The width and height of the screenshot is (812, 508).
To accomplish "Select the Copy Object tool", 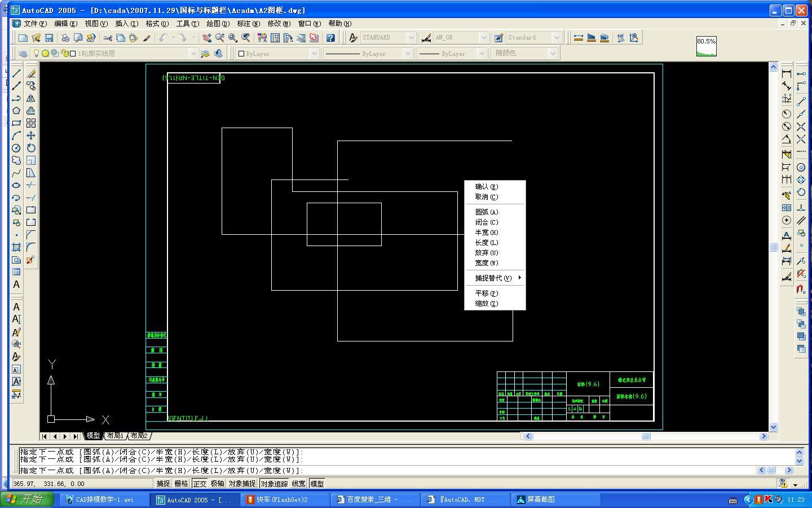I will [31, 86].
